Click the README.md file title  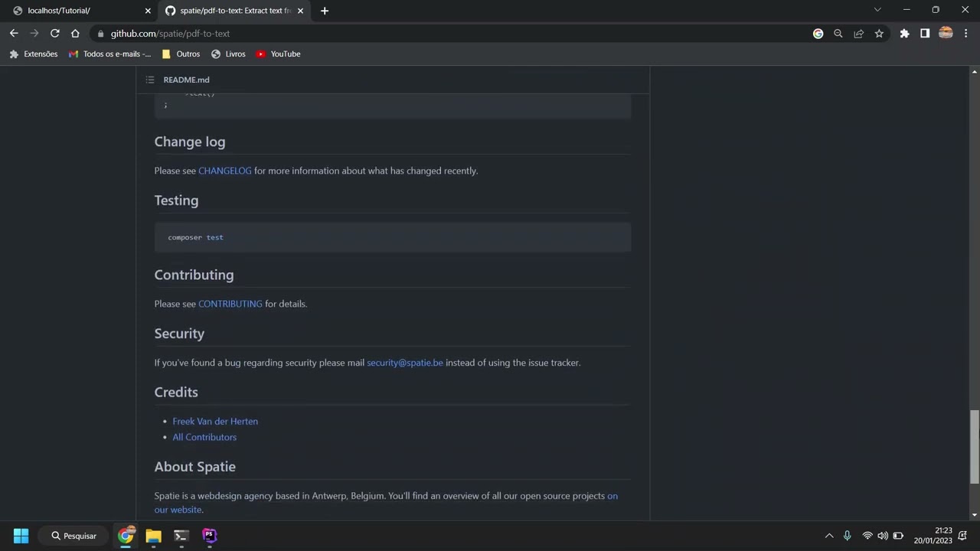click(x=186, y=80)
